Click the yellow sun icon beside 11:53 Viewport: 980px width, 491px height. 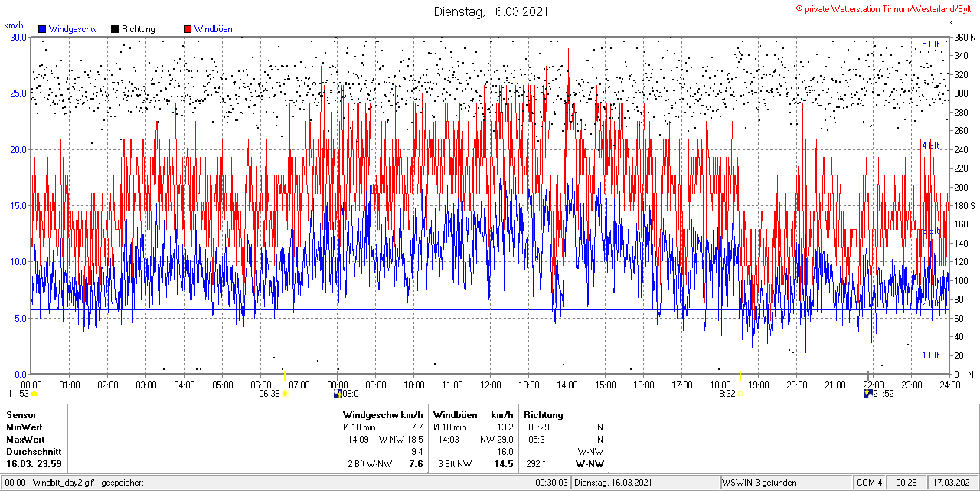coord(34,394)
